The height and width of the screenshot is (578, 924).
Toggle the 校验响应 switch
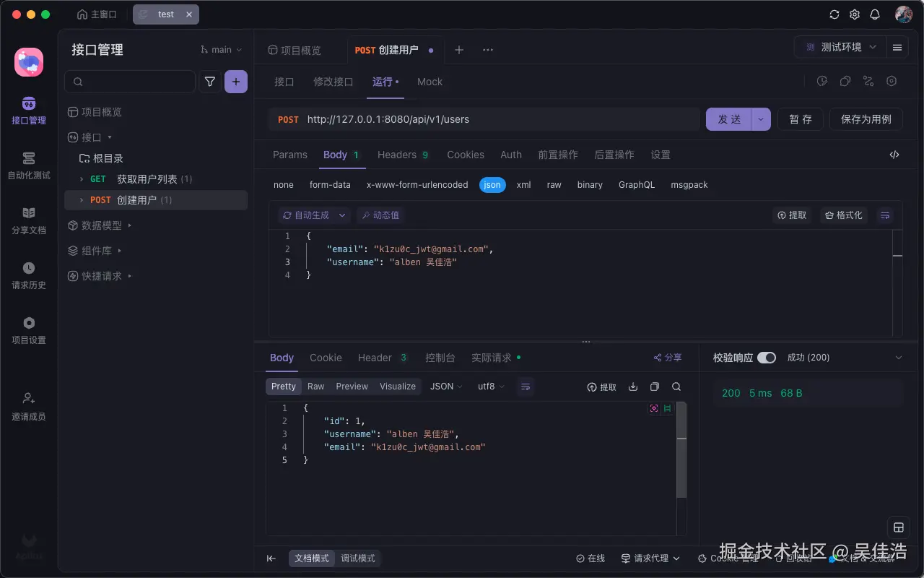pyautogui.click(x=767, y=358)
